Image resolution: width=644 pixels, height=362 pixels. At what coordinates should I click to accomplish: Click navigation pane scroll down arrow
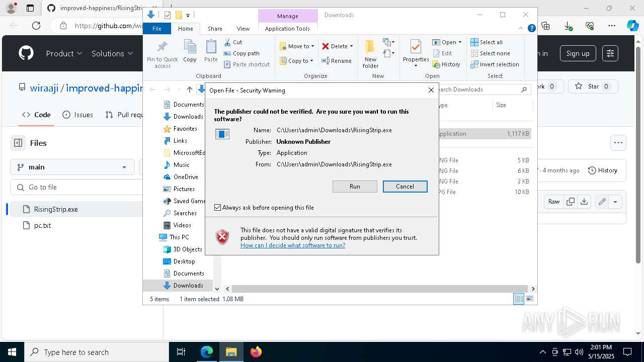point(217,289)
